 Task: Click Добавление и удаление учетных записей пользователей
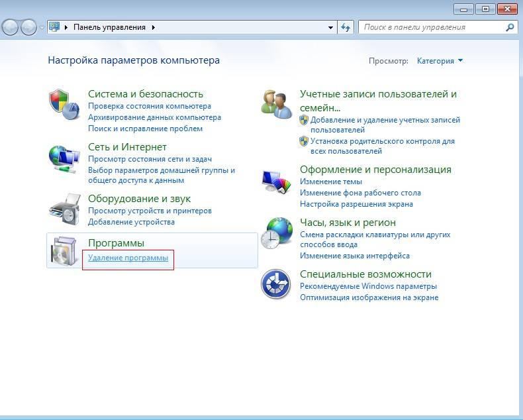[385, 125]
